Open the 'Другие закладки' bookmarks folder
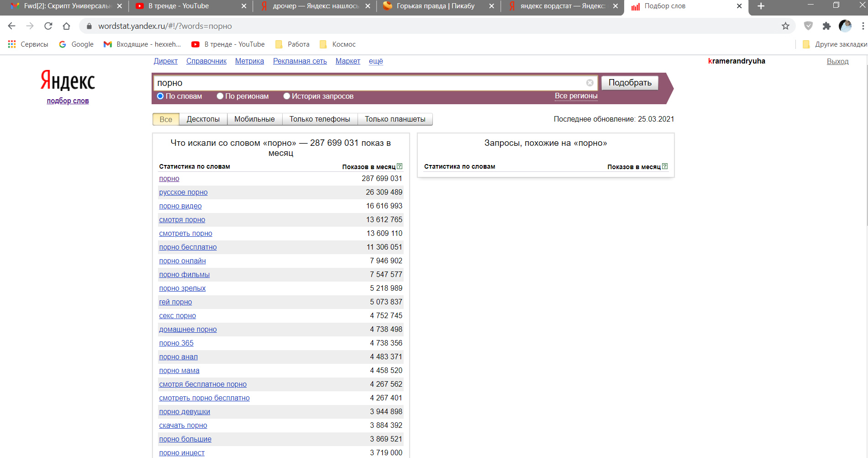Image resolution: width=868 pixels, height=458 pixels. point(835,44)
